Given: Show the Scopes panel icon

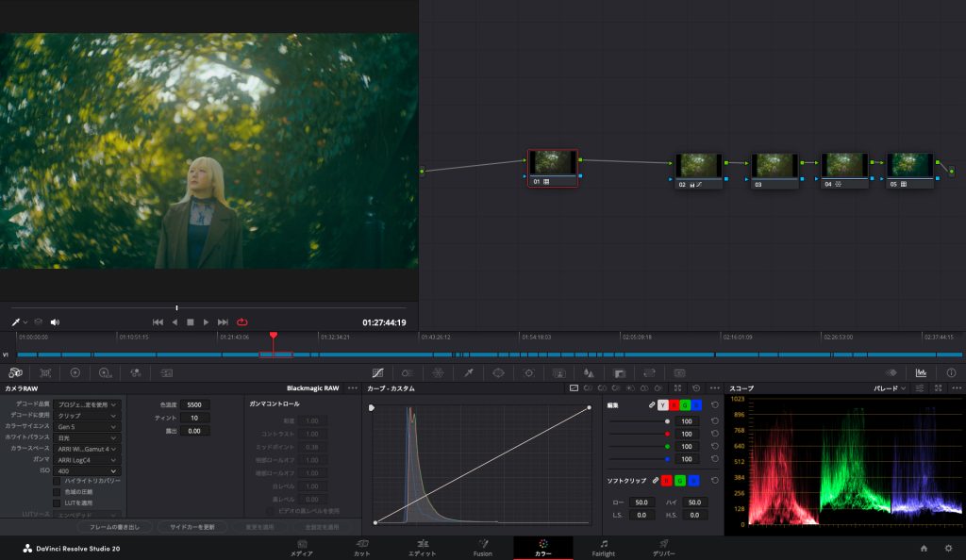Looking at the screenshot, I should tap(920, 372).
